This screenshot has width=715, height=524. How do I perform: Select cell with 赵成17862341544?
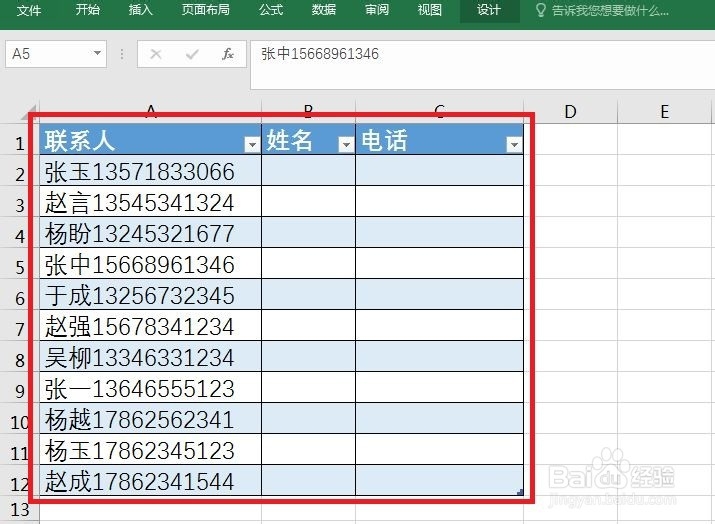(150, 480)
